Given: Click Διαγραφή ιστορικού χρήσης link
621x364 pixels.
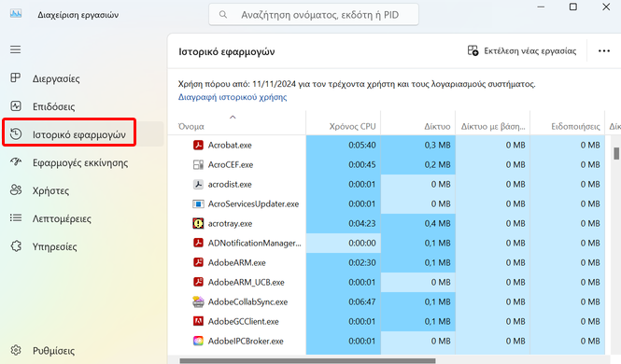Looking at the screenshot, I should point(233,97).
